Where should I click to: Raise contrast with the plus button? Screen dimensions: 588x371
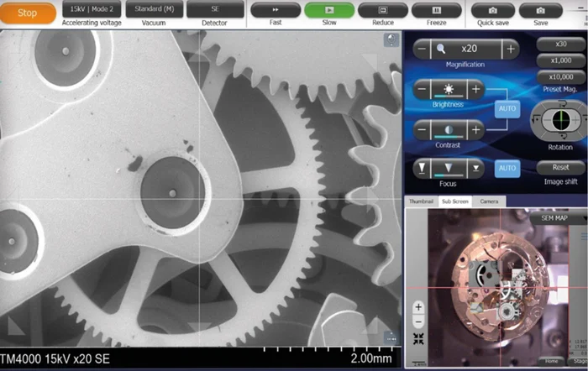[x=476, y=130]
